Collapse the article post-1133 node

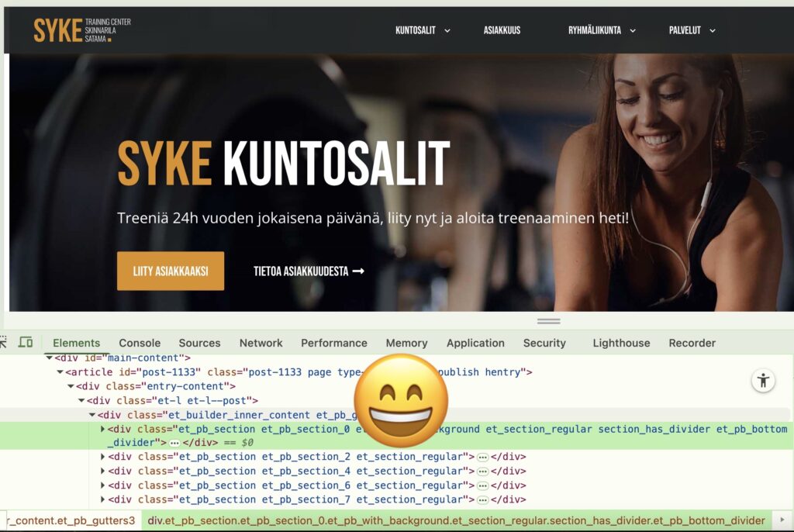(x=60, y=372)
